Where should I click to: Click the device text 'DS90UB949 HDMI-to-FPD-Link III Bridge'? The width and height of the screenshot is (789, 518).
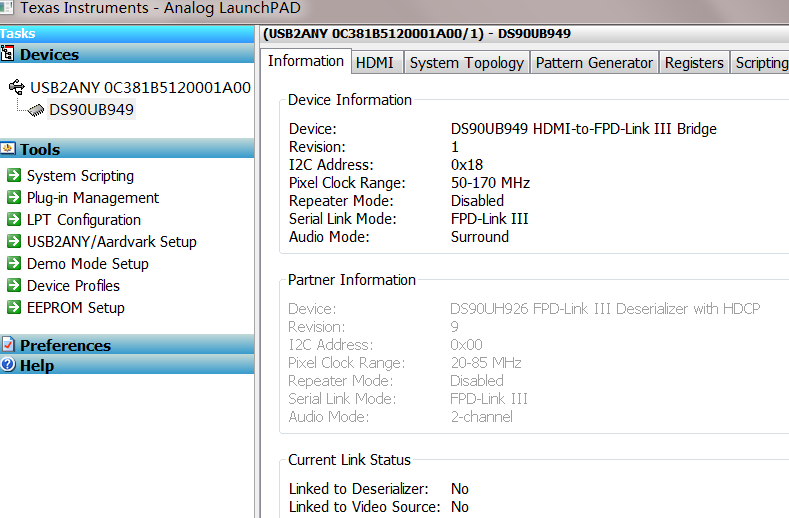(x=584, y=129)
